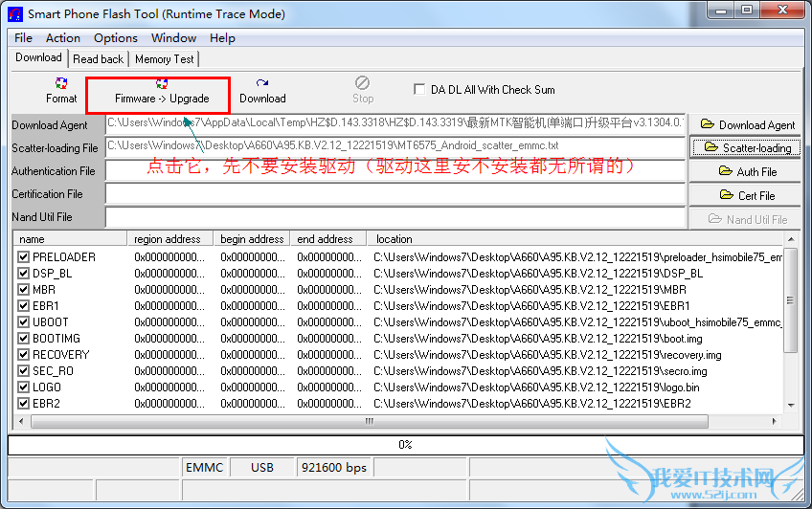Open the Help menu

[x=222, y=37]
